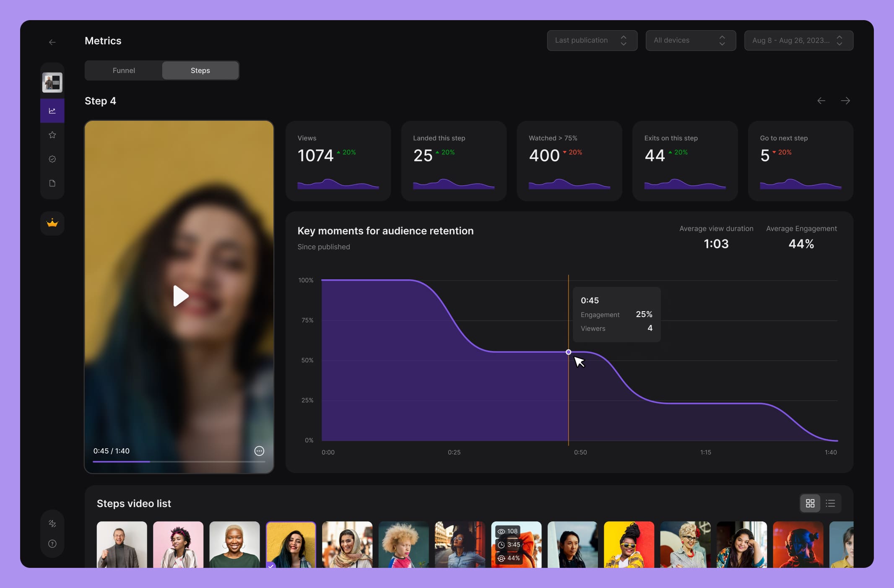Open video options ellipsis menu
This screenshot has width=894, height=588.
pos(259,451)
